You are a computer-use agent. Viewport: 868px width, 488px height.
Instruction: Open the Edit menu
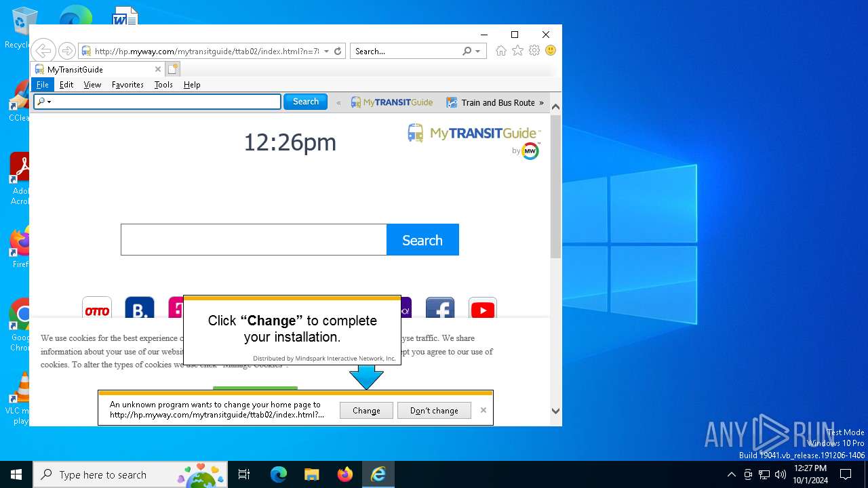pos(66,85)
